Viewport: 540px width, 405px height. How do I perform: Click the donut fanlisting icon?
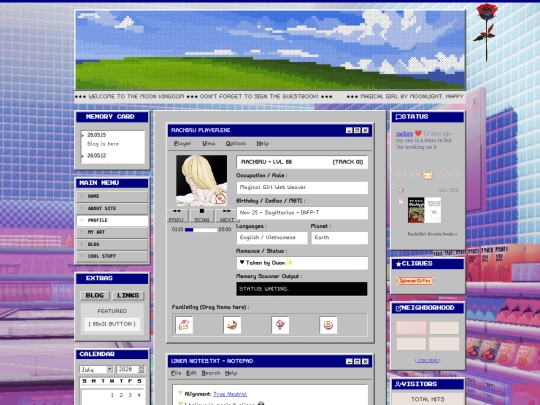coord(328,325)
